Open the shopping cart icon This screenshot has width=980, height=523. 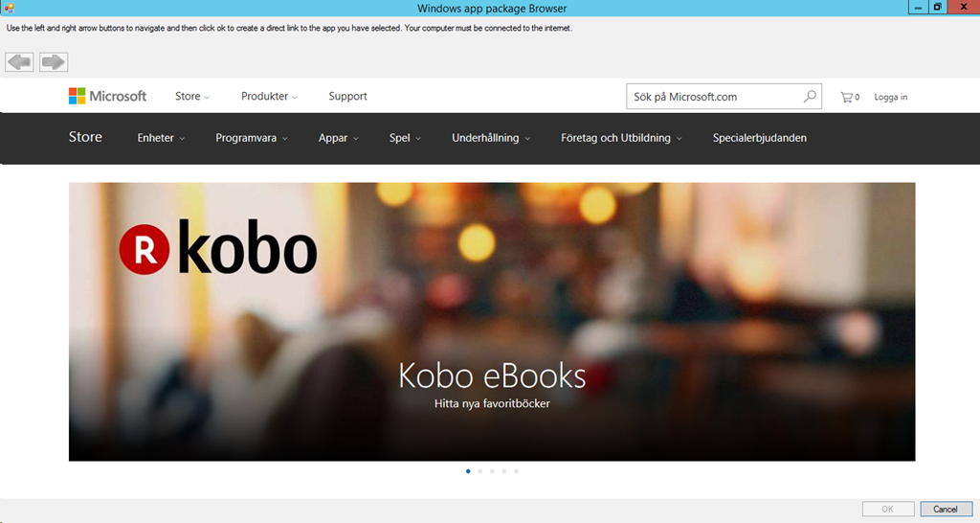tap(848, 97)
